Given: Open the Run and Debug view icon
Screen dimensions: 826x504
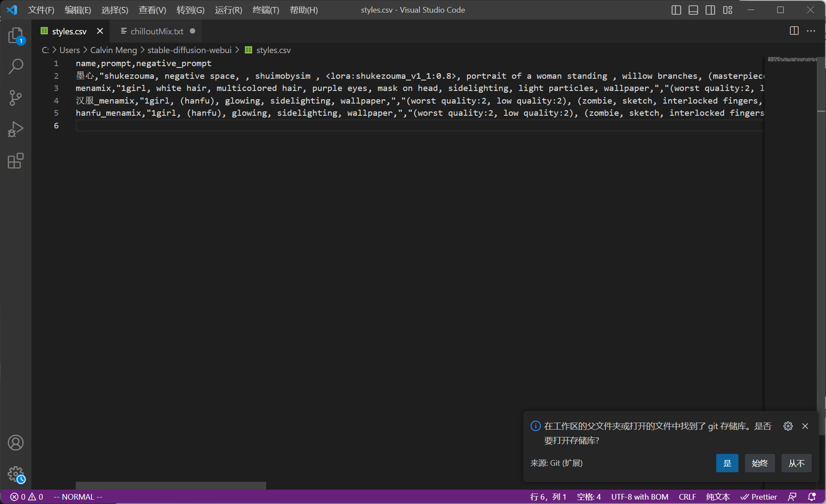Looking at the screenshot, I should [16, 129].
